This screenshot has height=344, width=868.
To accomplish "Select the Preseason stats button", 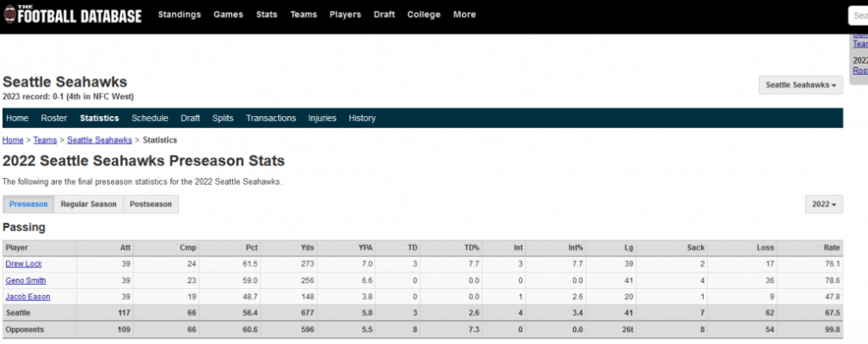I will point(28,204).
